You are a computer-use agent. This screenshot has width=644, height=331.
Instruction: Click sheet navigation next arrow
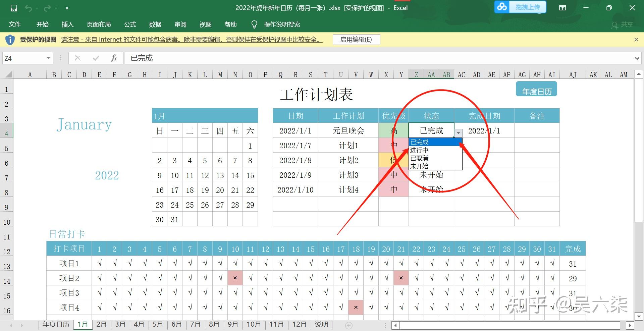point(22,325)
